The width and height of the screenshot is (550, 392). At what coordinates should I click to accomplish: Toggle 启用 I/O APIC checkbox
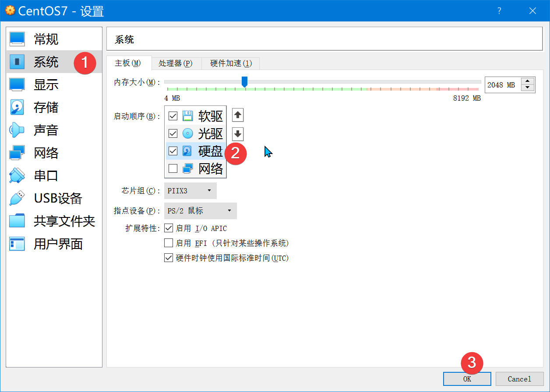point(169,228)
